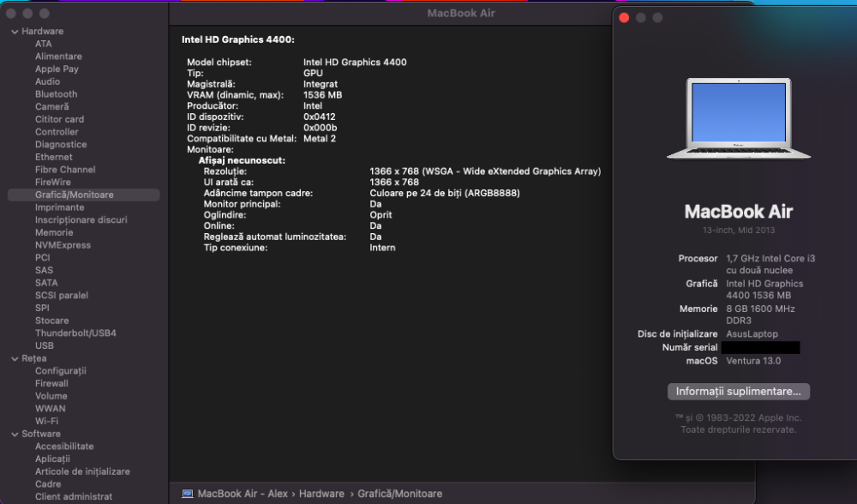This screenshot has height=504, width=857.
Task: Open the PCI entry
Action: click(43, 257)
